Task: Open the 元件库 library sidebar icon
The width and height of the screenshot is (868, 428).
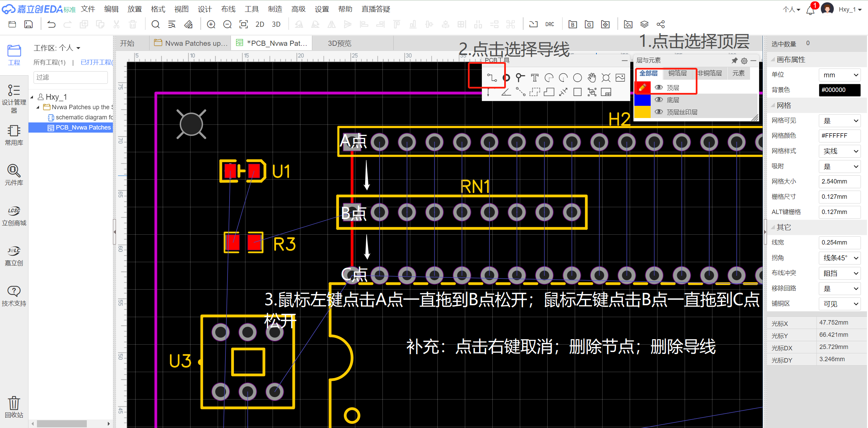Action: click(14, 175)
